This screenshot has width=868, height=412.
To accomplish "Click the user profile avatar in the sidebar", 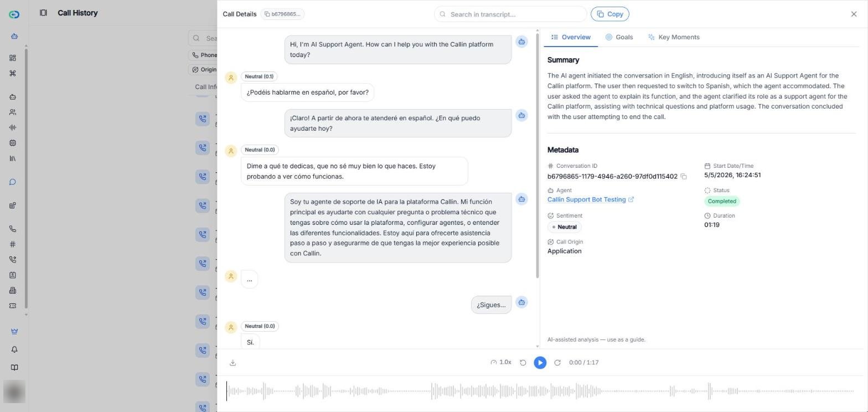I will point(14,392).
